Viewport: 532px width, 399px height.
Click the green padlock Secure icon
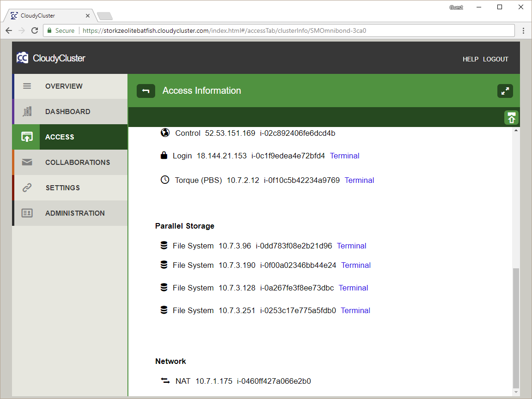pyautogui.click(x=49, y=30)
